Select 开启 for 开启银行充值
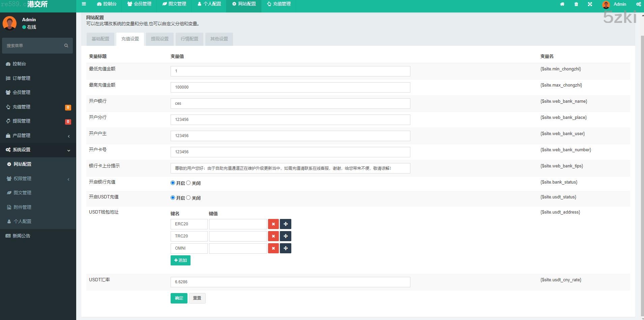 tap(173, 183)
